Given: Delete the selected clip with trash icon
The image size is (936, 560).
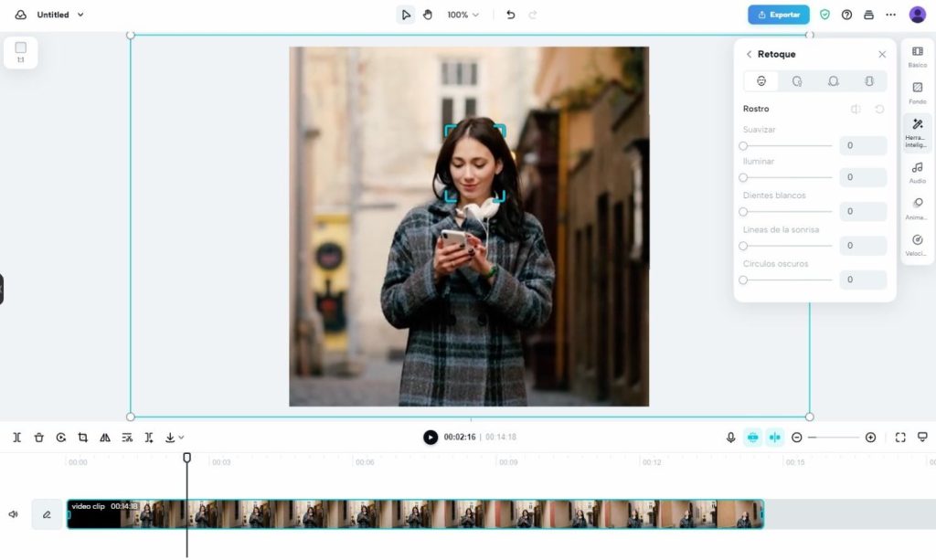Looking at the screenshot, I should tap(39, 438).
